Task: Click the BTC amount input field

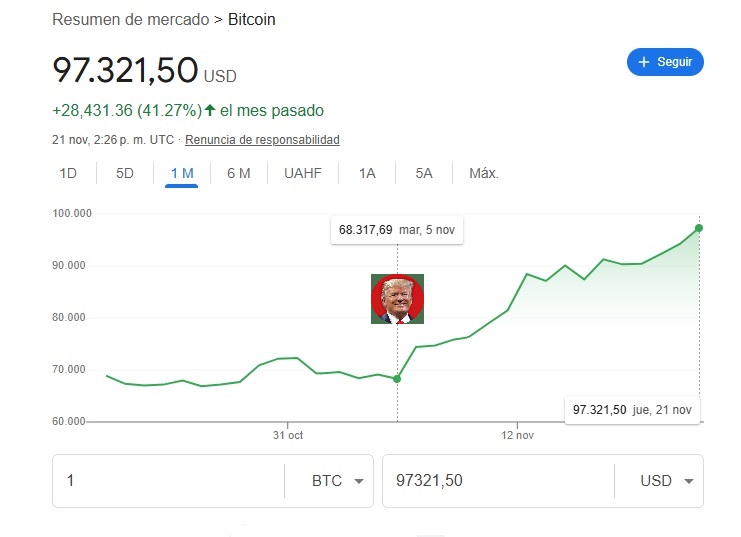Action: click(x=170, y=481)
